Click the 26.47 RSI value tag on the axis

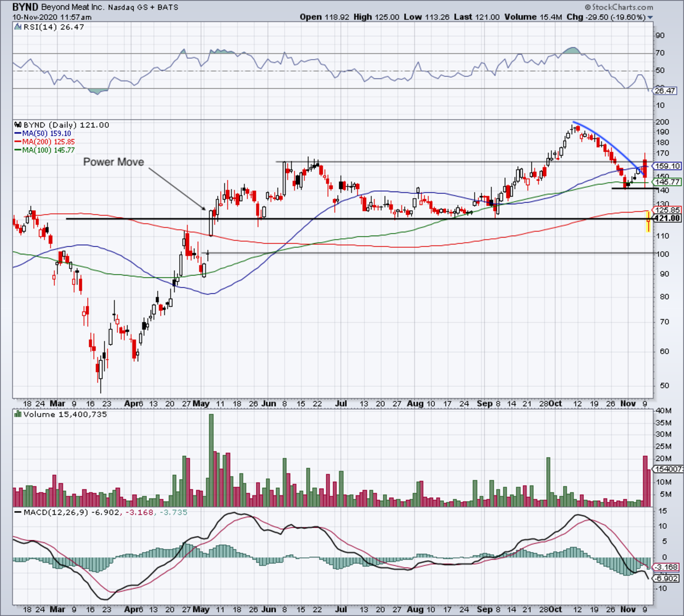click(x=665, y=91)
